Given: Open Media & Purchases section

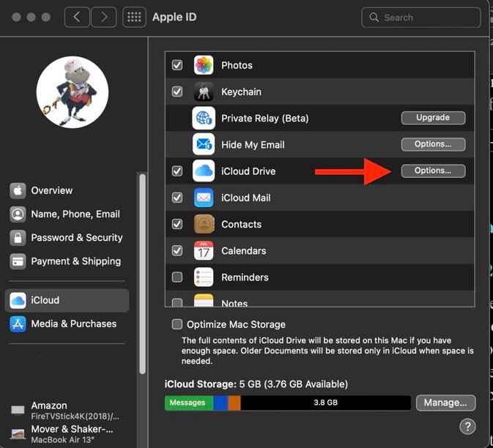Looking at the screenshot, I should click(x=67, y=324).
